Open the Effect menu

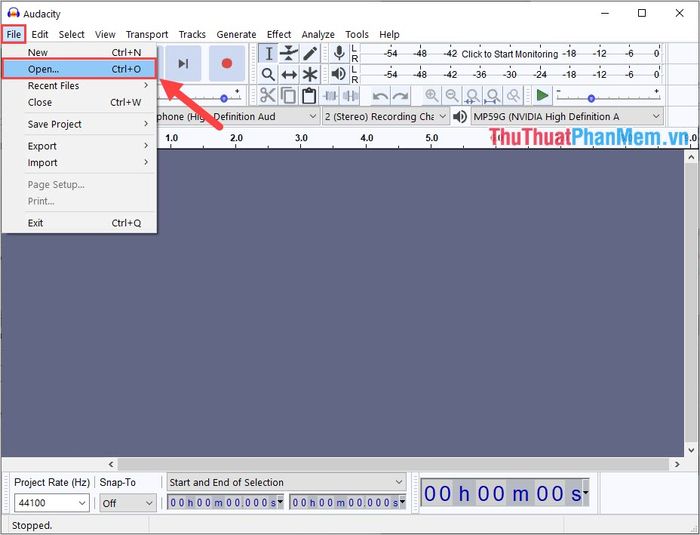point(279,34)
